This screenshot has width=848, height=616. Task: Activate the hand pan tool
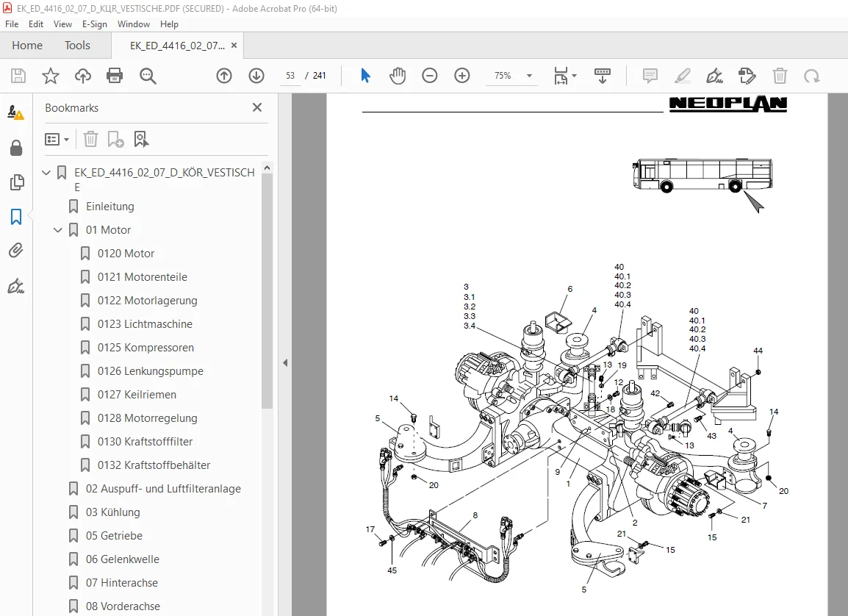(398, 76)
